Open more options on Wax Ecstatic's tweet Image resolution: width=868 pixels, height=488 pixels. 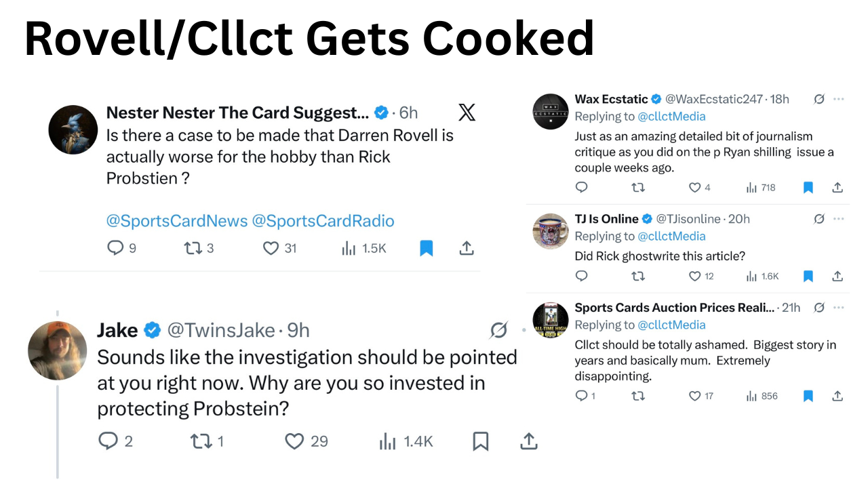[x=839, y=100]
